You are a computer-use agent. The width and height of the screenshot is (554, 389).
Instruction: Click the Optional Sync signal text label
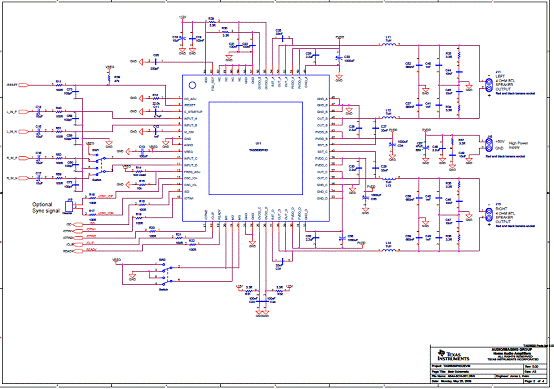pos(46,207)
